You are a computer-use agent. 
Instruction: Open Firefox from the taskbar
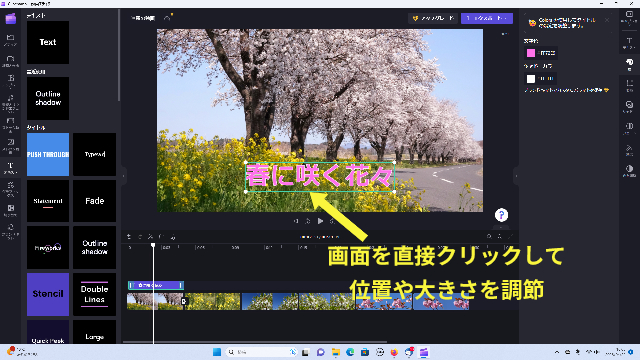pos(394,352)
